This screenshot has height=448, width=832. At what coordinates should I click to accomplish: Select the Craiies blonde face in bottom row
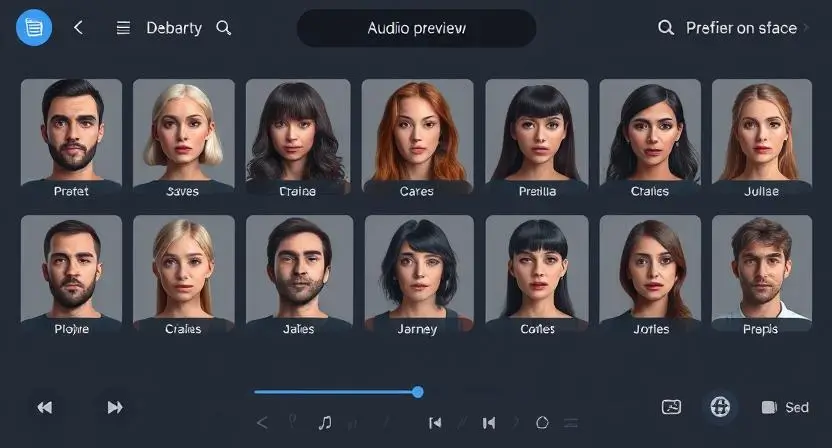click(184, 276)
